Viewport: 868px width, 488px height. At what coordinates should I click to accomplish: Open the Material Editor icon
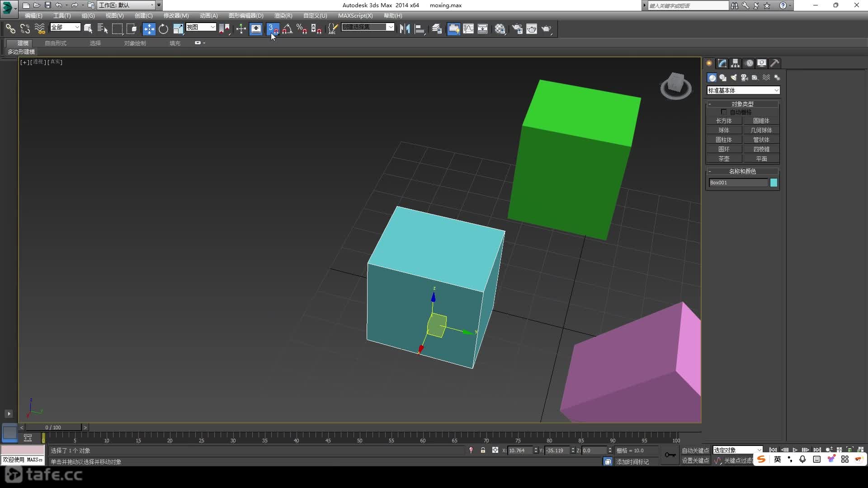point(500,29)
